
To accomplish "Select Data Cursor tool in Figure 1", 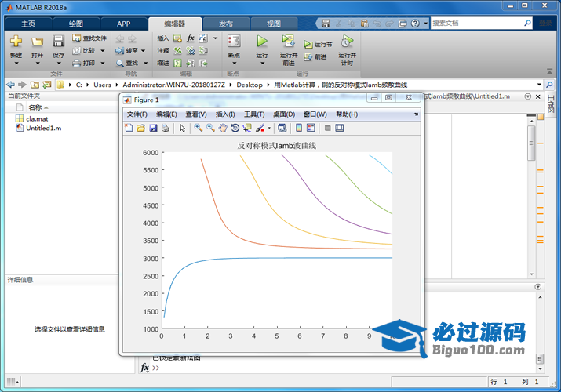I will tap(247, 128).
